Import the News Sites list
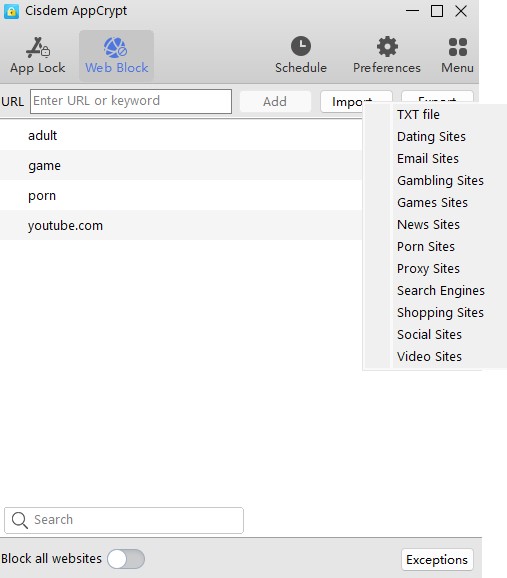The width and height of the screenshot is (507, 578). click(x=428, y=224)
